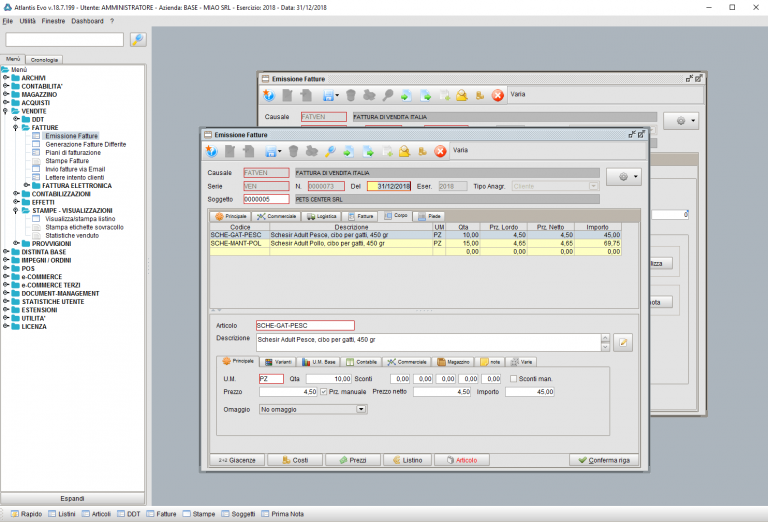The image size is (768, 522).
Task: Expand the MAGAZZINO tree folder
Action: click(x=6, y=95)
